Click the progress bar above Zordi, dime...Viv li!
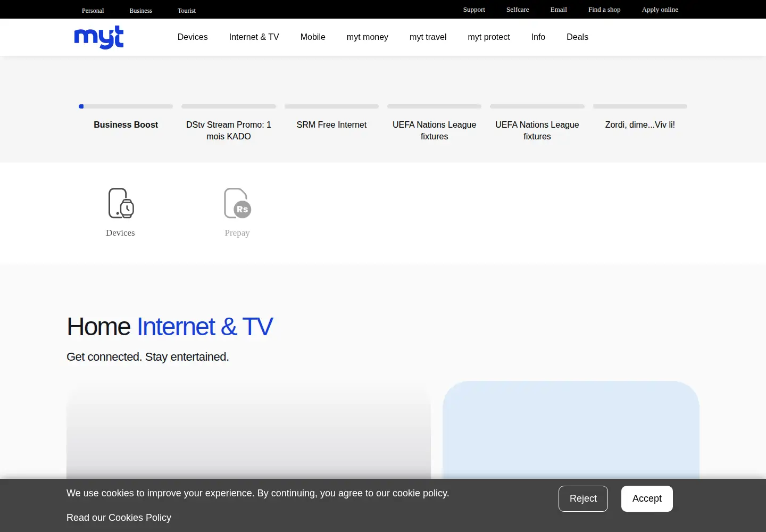Viewport: 766px width, 532px height. [640, 106]
